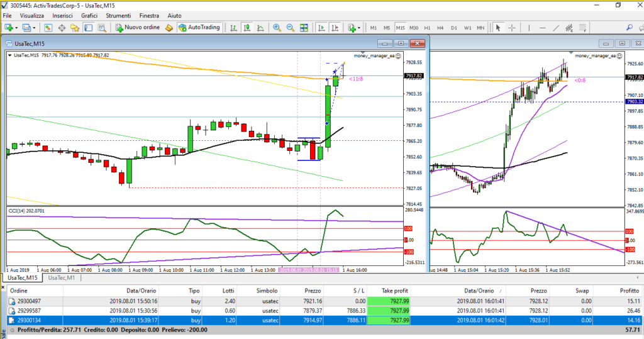644x339 pixels.
Task: Switch to the UsaTec,M1 chart tab
Action: 62,278
